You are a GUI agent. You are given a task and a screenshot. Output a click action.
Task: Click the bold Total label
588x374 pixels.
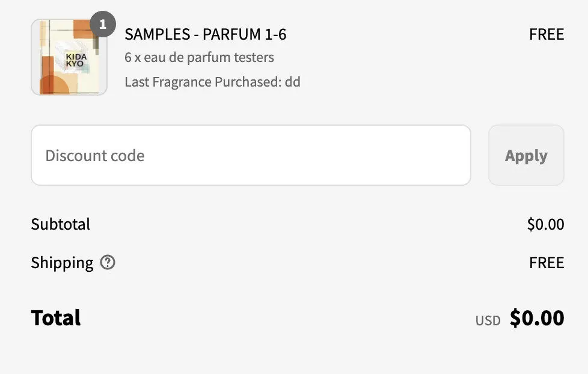click(56, 318)
